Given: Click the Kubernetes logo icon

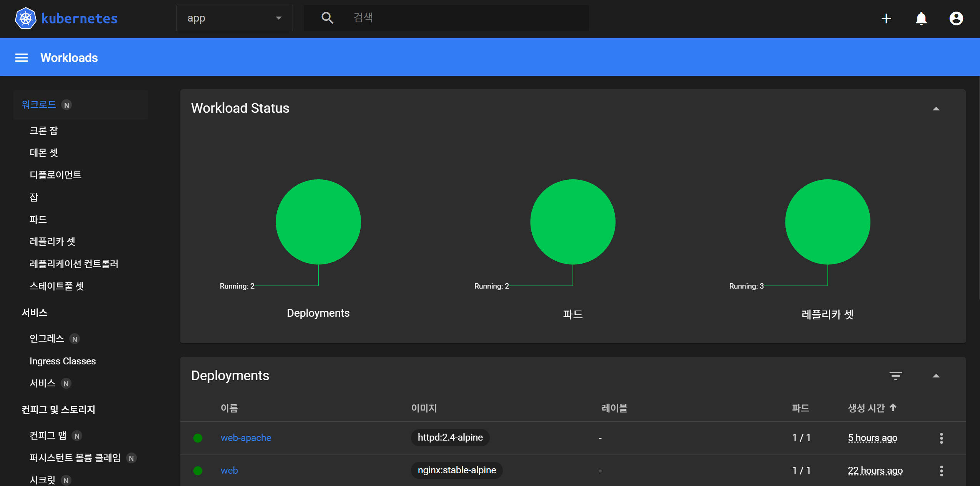Looking at the screenshot, I should (x=25, y=18).
